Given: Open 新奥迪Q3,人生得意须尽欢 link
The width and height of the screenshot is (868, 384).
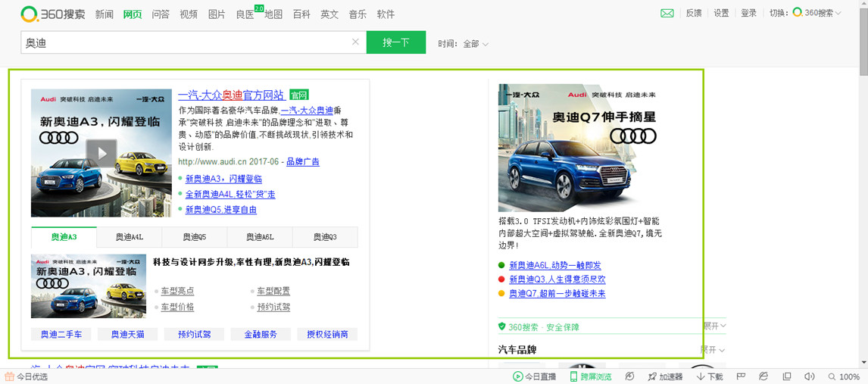Looking at the screenshot, I should (557, 279).
